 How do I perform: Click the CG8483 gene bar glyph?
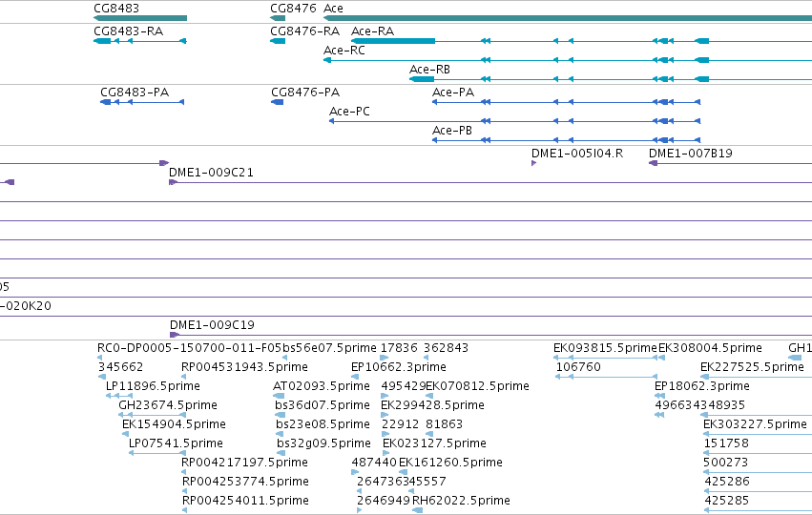[x=140, y=18]
